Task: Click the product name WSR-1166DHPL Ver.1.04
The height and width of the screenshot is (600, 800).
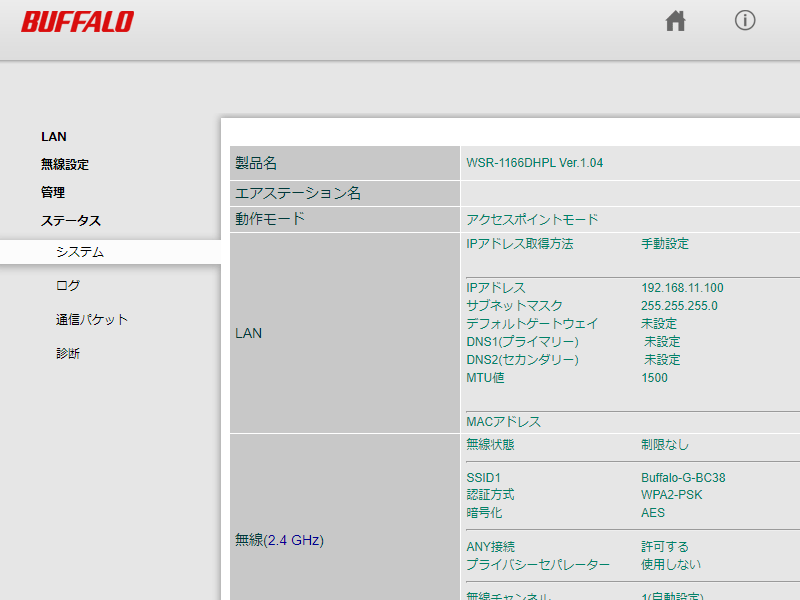Action: click(535, 163)
